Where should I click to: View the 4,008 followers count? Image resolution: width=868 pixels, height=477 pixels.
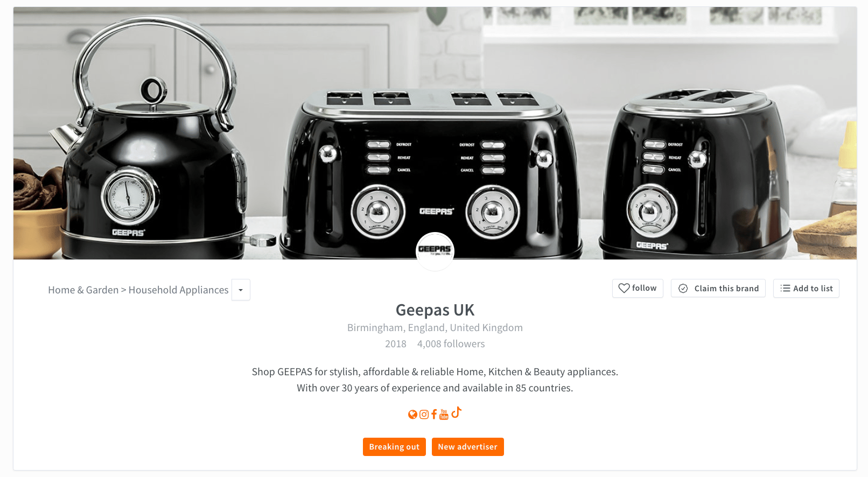coord(451,344)
